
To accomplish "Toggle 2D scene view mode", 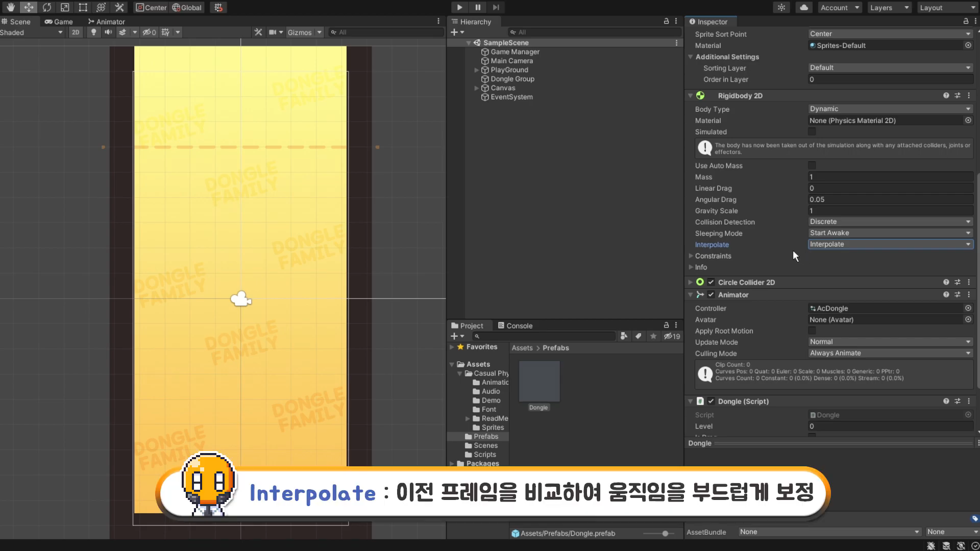I will tap(76, 32).
